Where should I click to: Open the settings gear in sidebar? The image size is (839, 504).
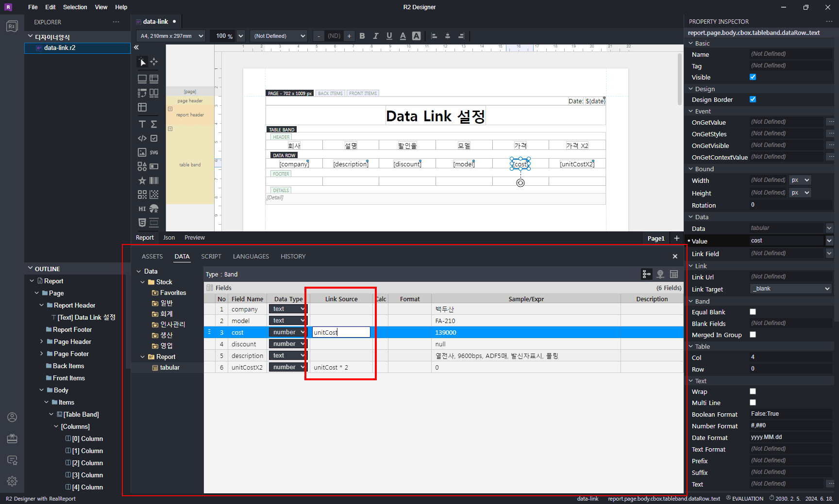pyautogui.click(x=12, y=481)
